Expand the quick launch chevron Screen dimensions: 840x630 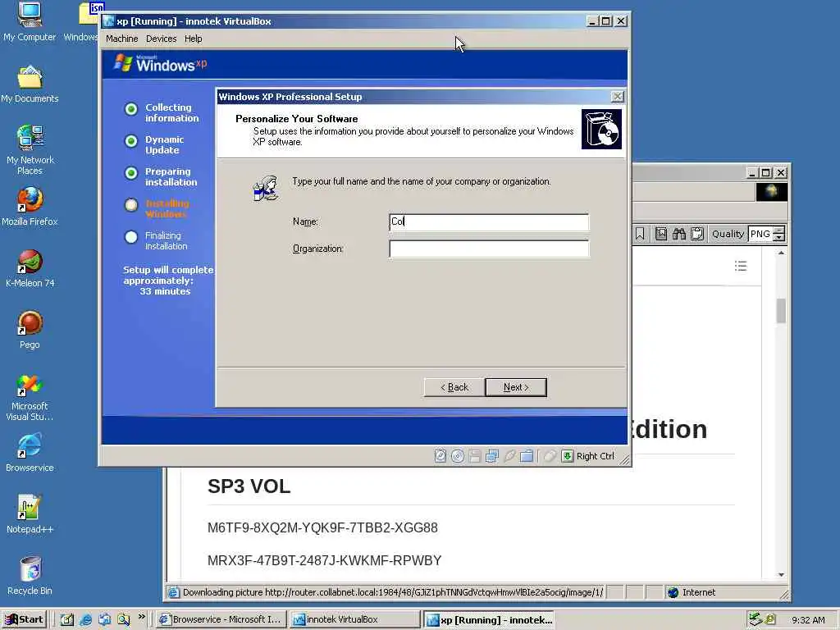[141, 617]
